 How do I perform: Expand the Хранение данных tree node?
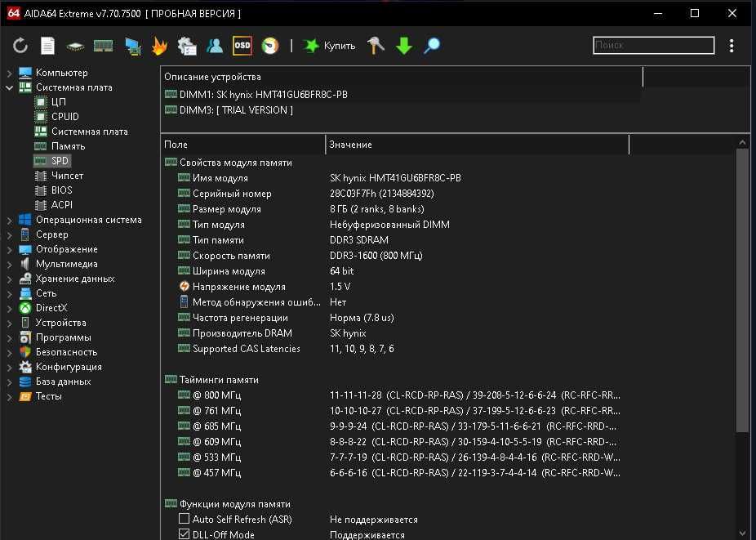click(x=9, y=279)
